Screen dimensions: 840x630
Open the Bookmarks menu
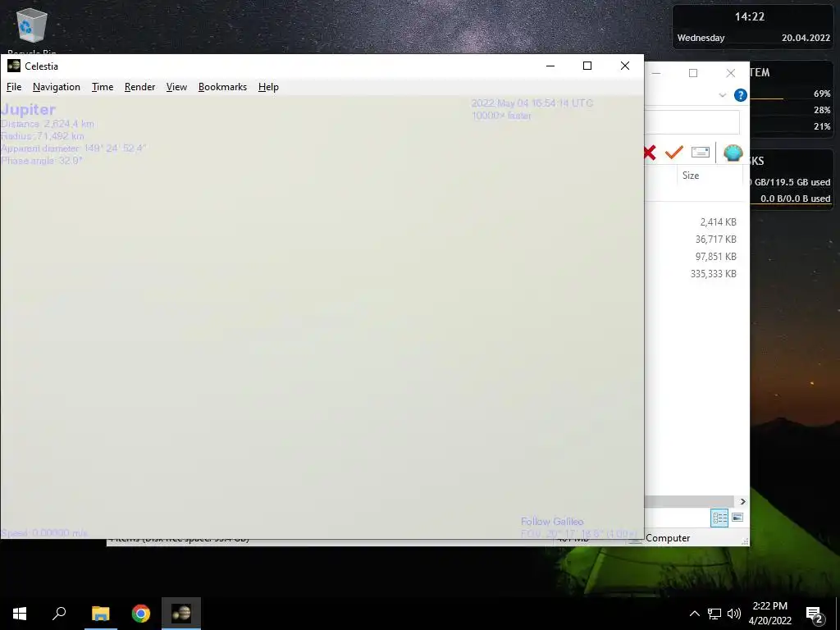coord(222,87)
